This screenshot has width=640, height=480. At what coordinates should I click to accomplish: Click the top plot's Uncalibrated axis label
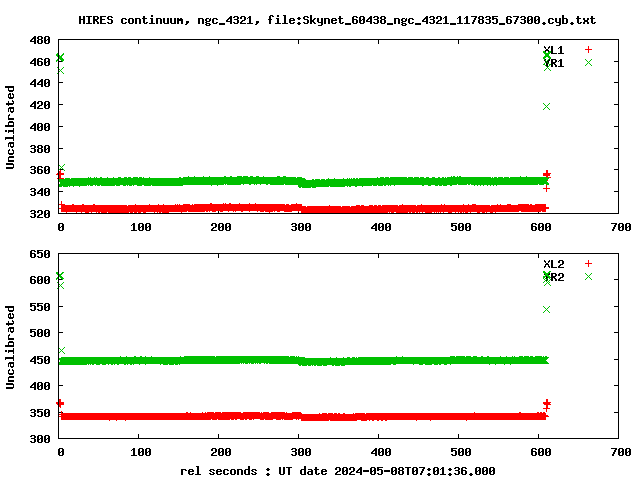click(x=10, y=127)
